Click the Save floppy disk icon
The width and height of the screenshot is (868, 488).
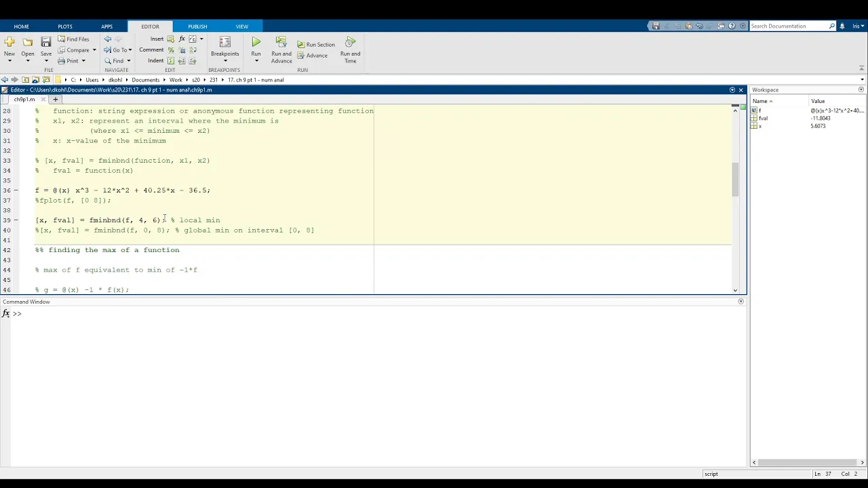click(x=46, y=42)
